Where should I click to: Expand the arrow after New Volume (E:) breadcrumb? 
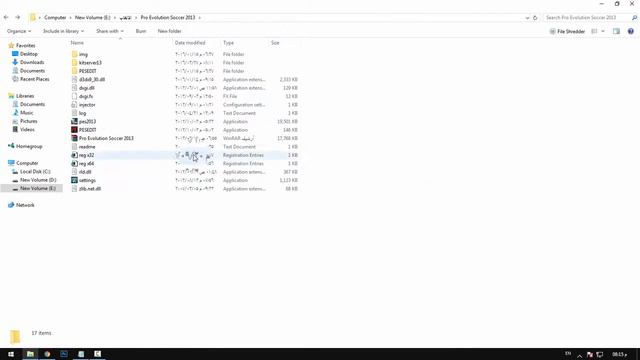coord(115,18)
